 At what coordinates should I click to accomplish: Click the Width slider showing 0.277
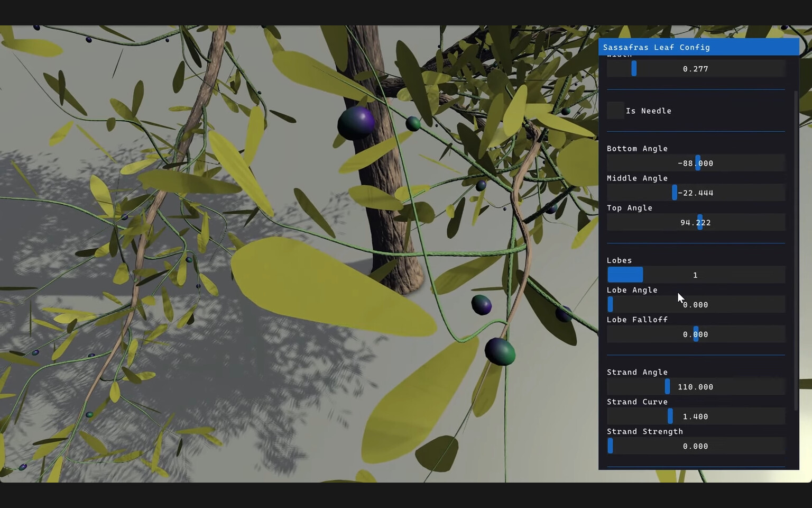(x=696, y=69)
